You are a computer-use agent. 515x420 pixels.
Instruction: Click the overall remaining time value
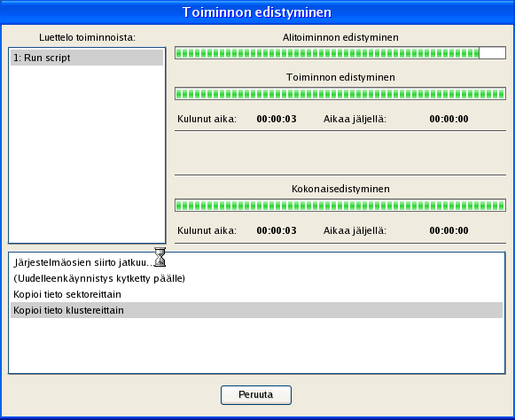(449, 230)
